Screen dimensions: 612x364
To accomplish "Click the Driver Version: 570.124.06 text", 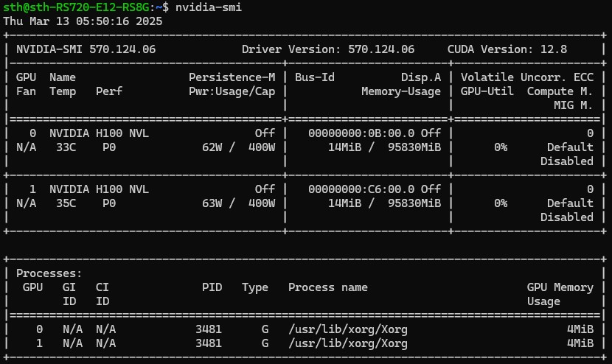I will [x=328, y=49].
